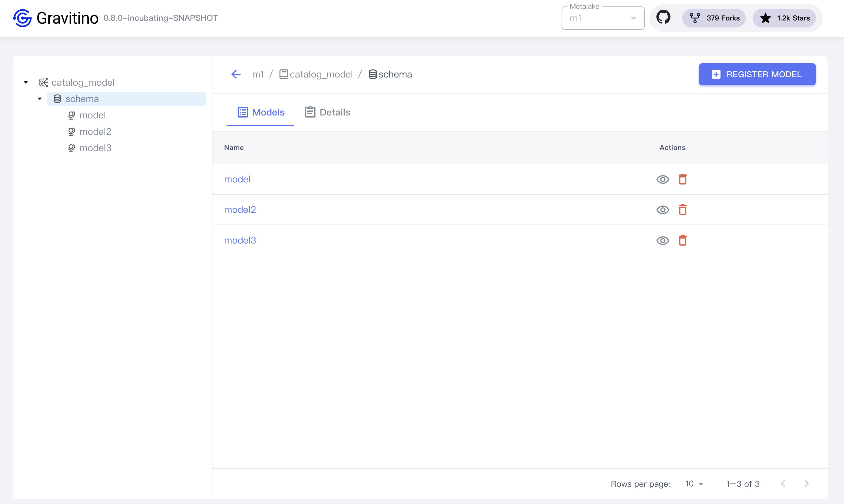This screenshot has height=504, width=844.
Task: Delete the model row with trash icon
Action: coord(682,179)
